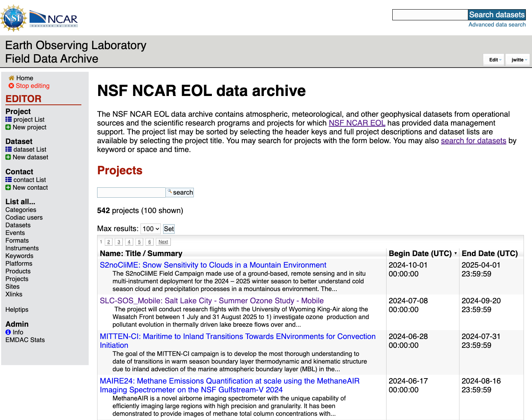The height and width of the screenshot is (420, 532).
Task: Click the NSF logo icon
Action: [x=14, y=18]
